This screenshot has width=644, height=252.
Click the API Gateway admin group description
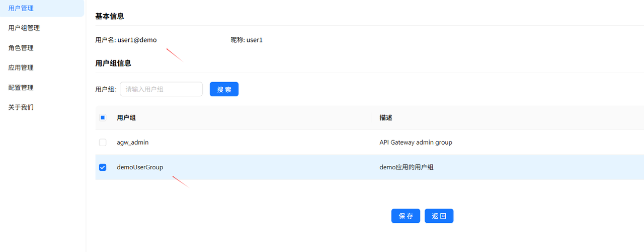click(416, 143)
